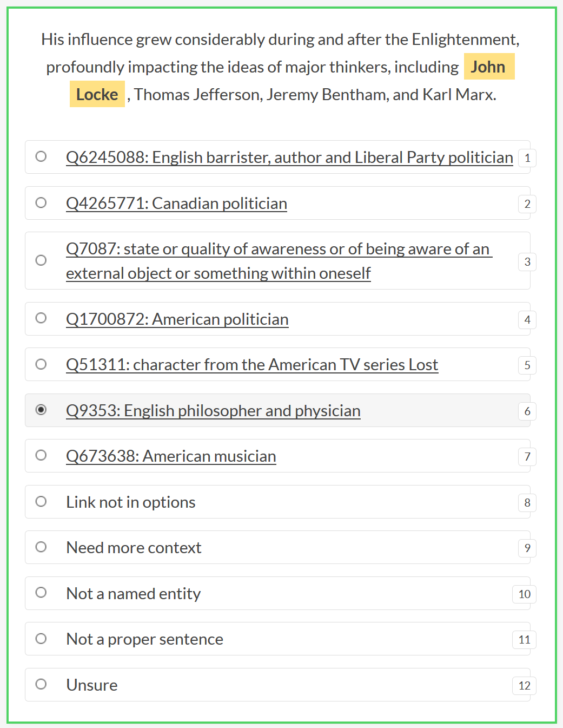Select the 'Unsure' radio button

[41, 684]
